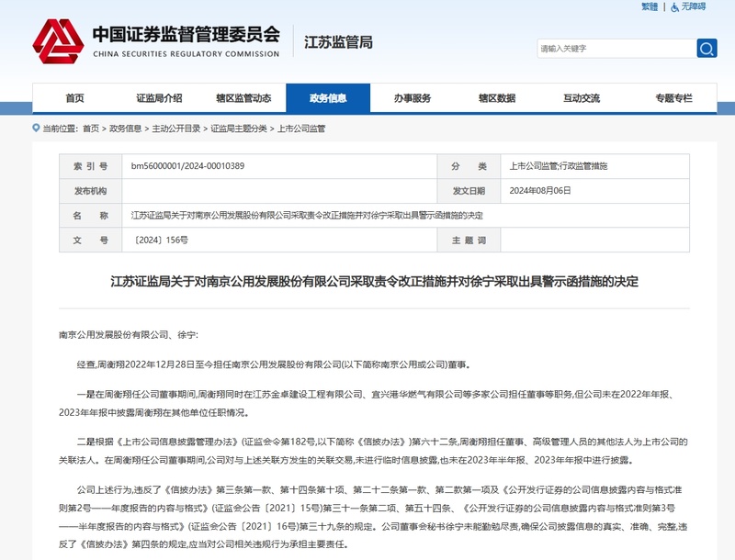Click the 分类 label cell
This screenshot has width=735, height=560.
pyautogui.click(x=469, y=166)
